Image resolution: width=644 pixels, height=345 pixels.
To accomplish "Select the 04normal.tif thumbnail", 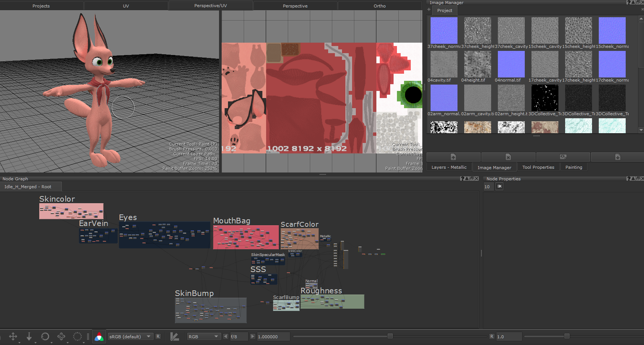I will pos(511,64).
